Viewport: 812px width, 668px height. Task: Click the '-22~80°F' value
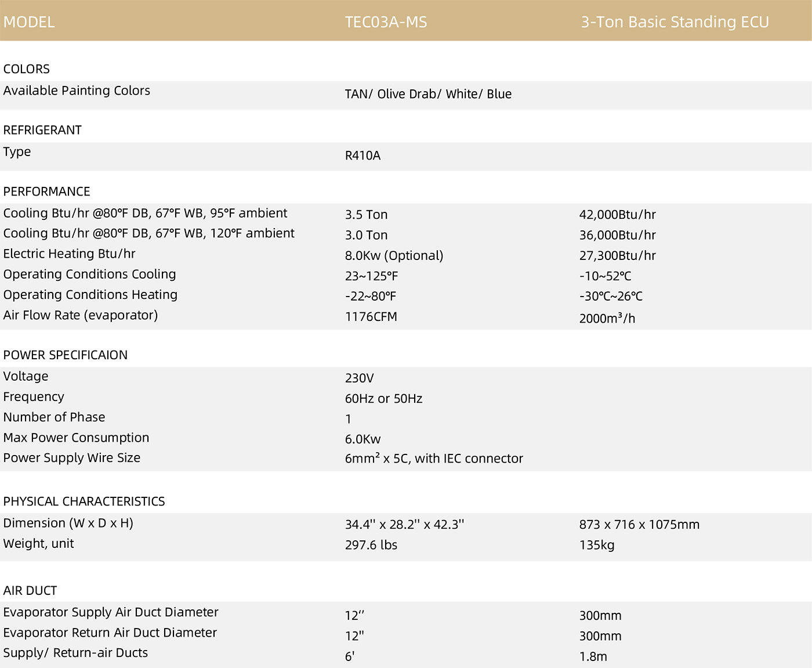(370, 297)
